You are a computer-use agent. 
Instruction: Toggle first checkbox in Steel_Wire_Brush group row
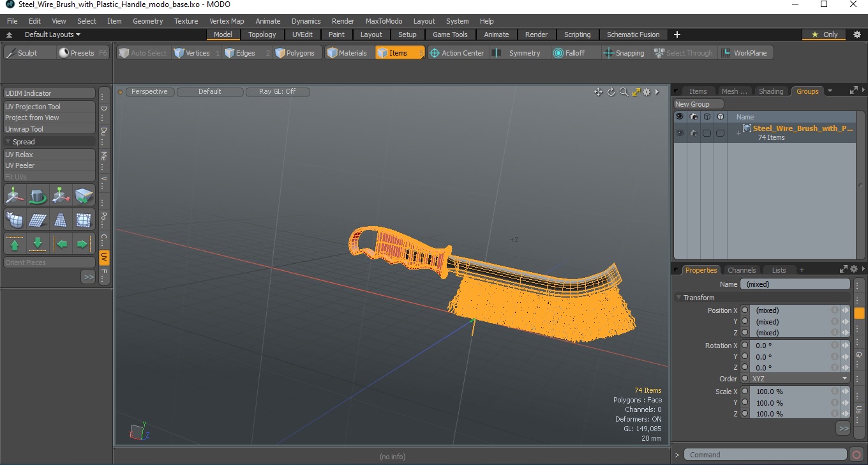pyautogui.click(x=707, y=133)
